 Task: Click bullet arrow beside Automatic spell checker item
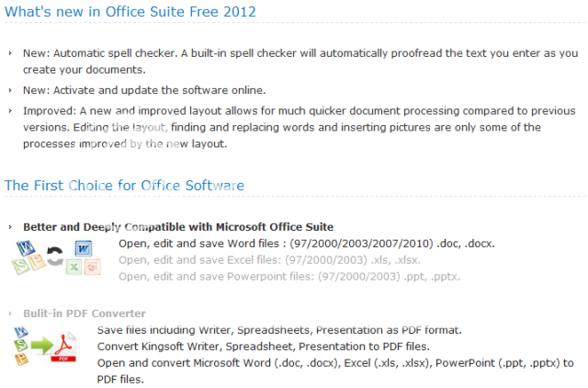tap(10, 53)
